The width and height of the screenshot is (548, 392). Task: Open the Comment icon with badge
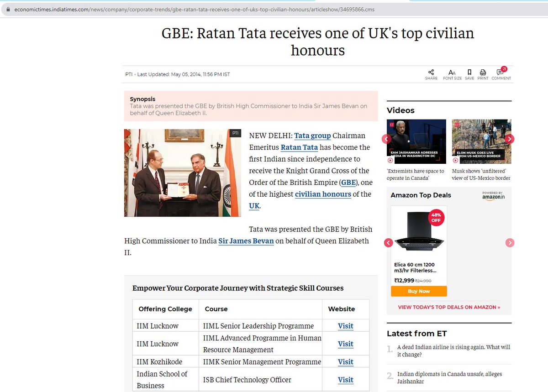pyautogui.click(x=501, y=72)
